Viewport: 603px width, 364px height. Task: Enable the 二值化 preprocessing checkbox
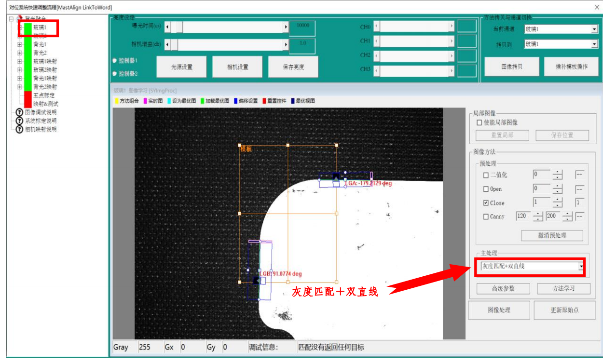[486, 175]
